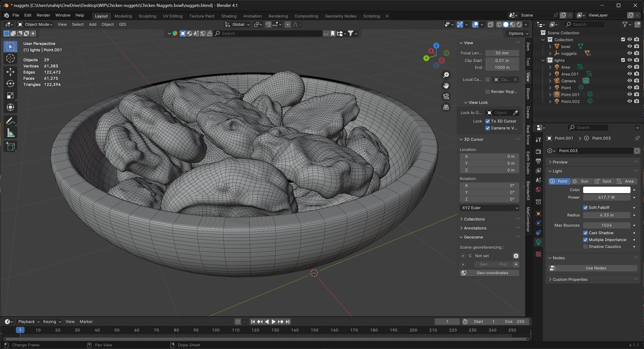Select the Annotate pencil tool
The image size is (644, 349).
10,121
